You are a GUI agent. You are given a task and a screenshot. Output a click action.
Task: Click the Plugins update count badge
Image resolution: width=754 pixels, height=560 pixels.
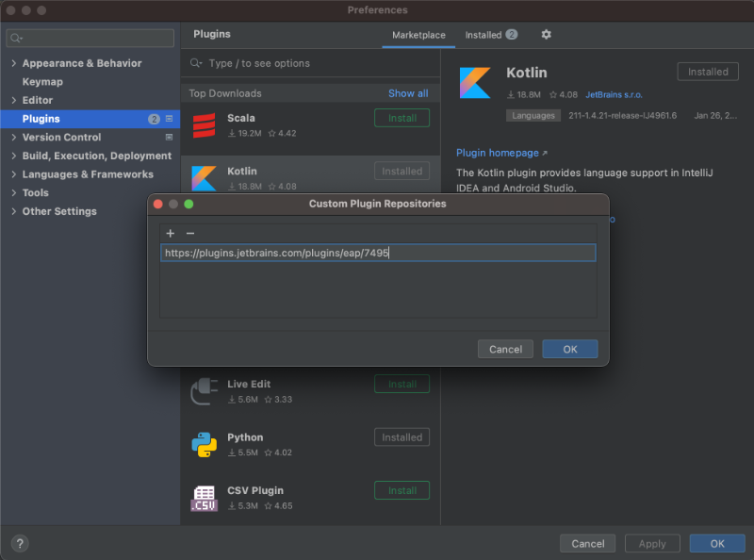154,119
